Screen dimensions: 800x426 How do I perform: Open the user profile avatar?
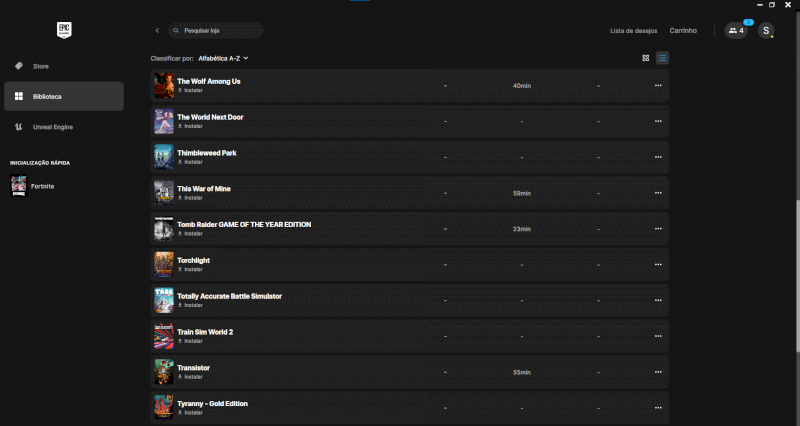coord(766,31)
